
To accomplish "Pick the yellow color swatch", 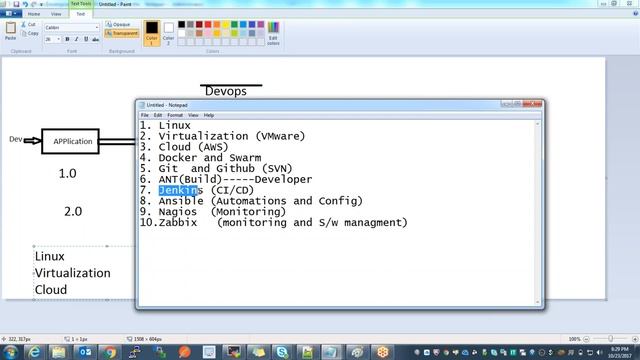I will [x=226, y=25].
